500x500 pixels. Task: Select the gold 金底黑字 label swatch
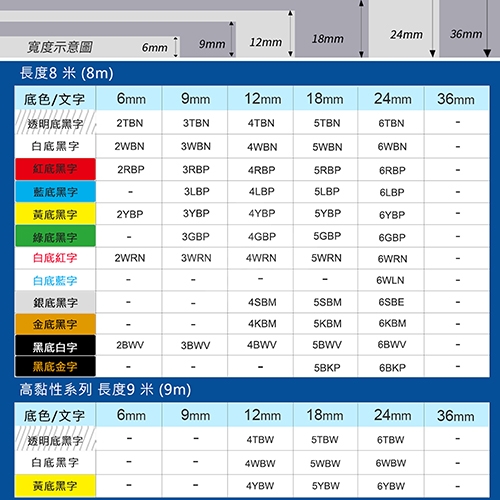pos(55,324)
